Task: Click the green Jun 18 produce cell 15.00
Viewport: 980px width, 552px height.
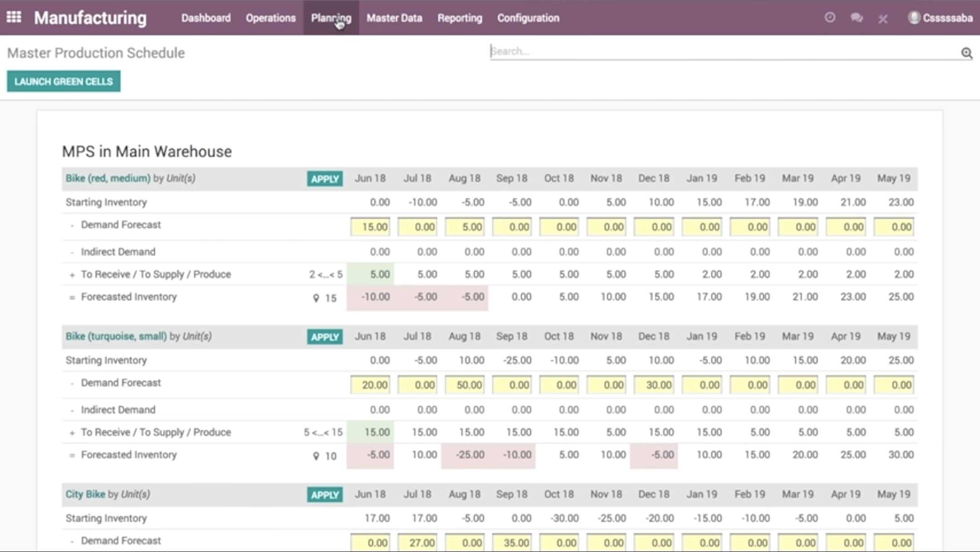Action: tap(370, 432)
